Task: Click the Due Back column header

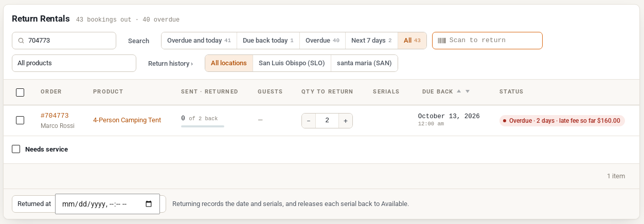Action: tap(438, 91)
